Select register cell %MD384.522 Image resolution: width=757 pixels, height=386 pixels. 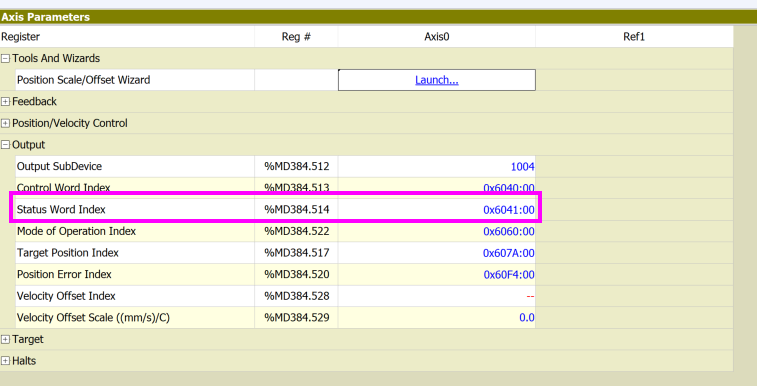point(296,231)
